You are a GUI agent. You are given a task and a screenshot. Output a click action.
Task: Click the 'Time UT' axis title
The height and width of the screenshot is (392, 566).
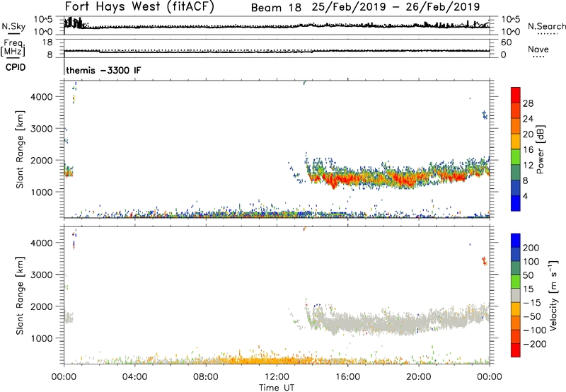(277, 387)
